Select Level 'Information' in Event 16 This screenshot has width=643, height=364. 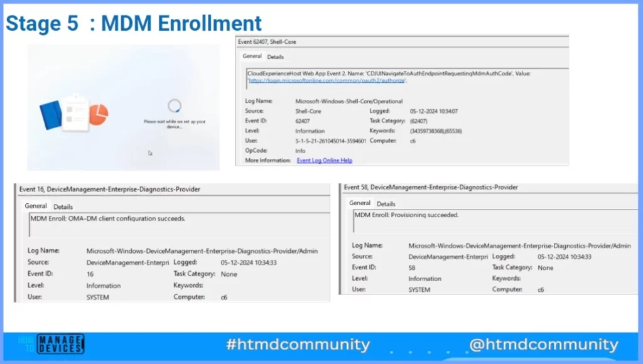tap(104, 286)
